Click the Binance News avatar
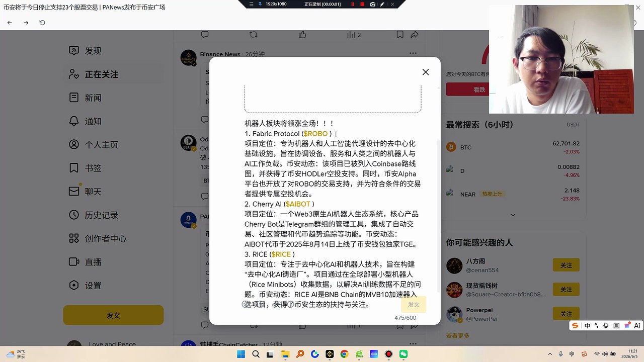The height and width of the screenshot is (362, 644). 189,58
